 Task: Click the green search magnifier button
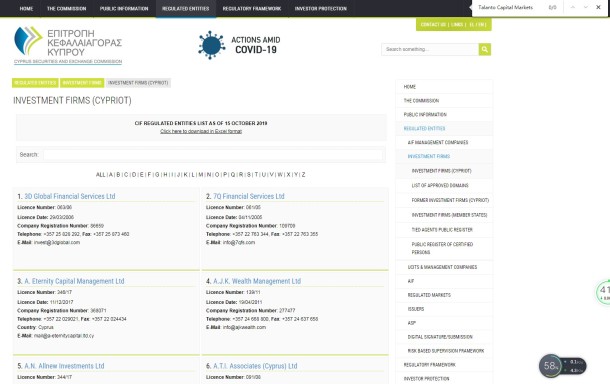point(485,49)
